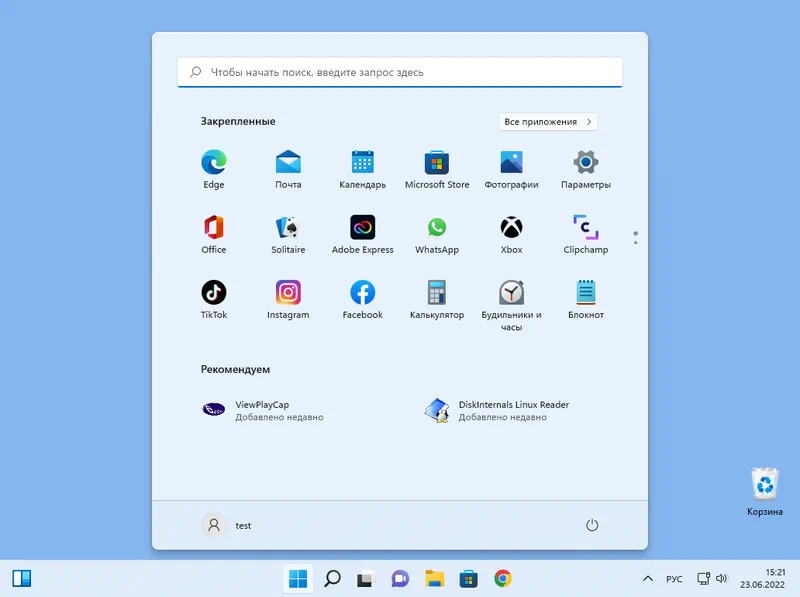Open taskbar Search magnifier
Image resolution: width=800 pixels, height=597 pixels.
[332, 579]
